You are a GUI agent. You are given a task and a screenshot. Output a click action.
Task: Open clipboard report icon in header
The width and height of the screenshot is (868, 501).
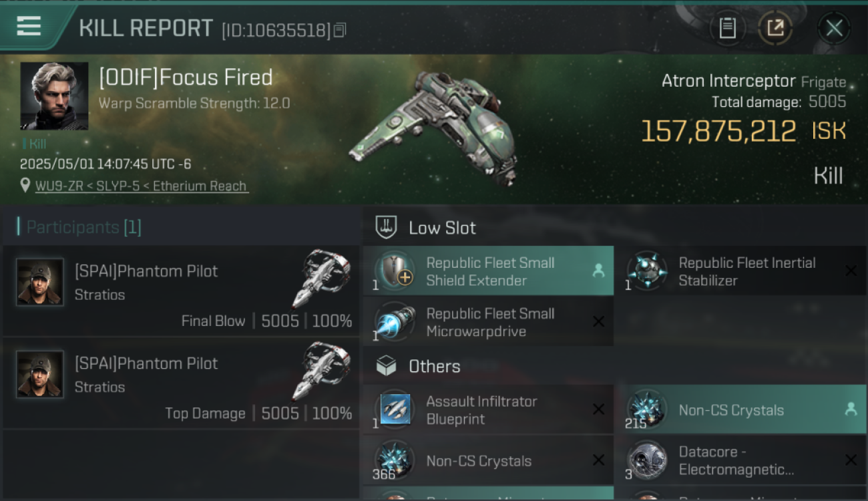click(728, 28)
